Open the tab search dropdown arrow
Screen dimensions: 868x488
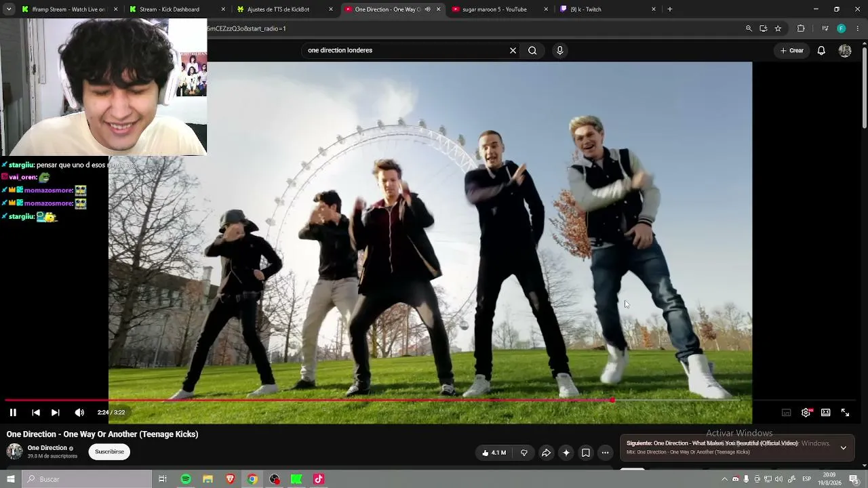coord(9,9)
